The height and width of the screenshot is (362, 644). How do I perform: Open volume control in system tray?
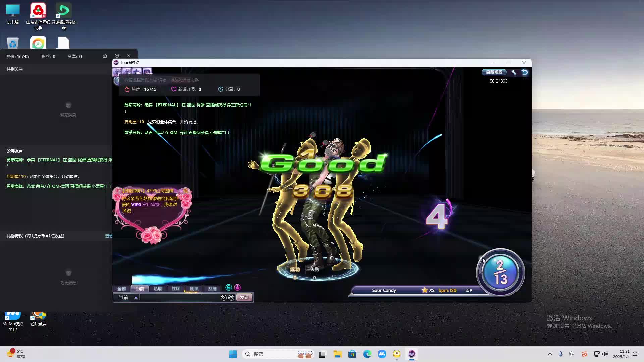[x=605, y=354]
